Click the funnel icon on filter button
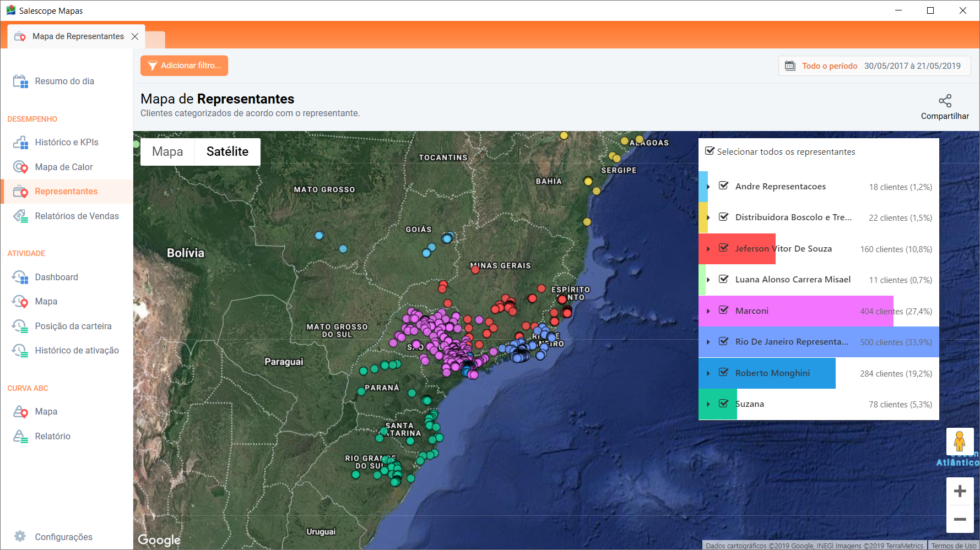This screenshot has height=550, width=980. pos(153,66)
